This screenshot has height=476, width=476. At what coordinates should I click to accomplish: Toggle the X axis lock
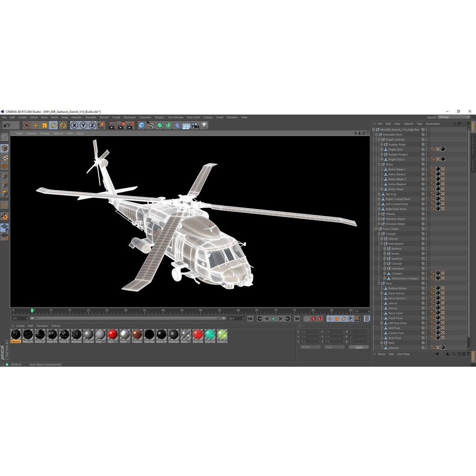coord(74,125)
